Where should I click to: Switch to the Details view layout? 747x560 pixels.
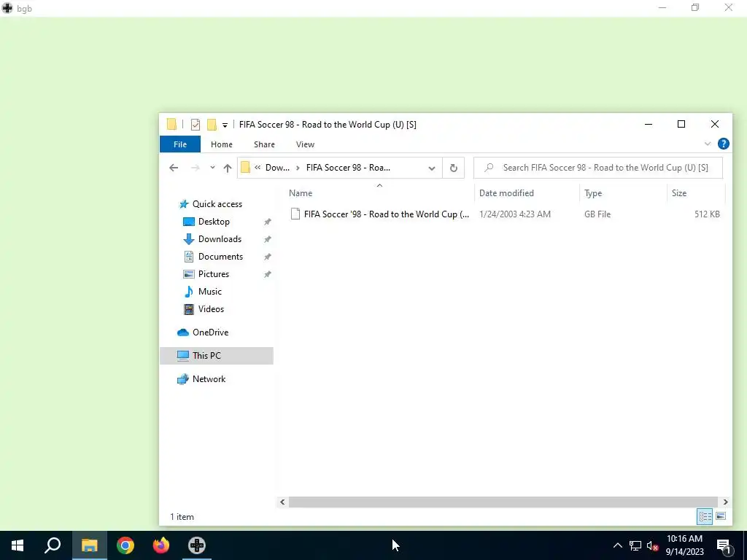(x=705, y=517)
